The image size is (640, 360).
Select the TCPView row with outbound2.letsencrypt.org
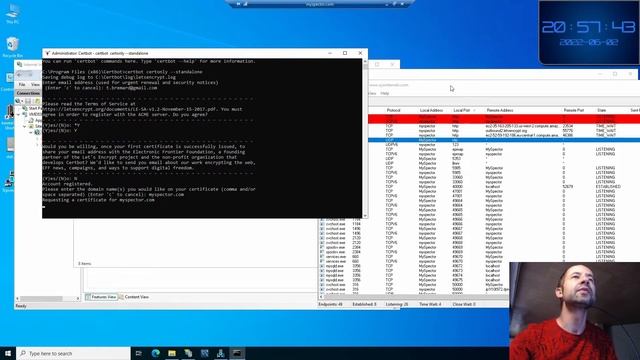pos(504,131)
